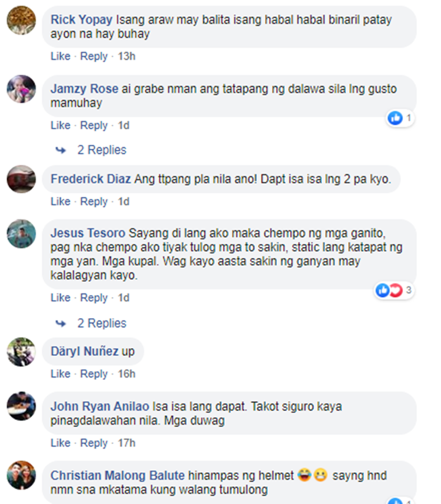Image resolution: width=441 pixels, height=504 pixels.
Task: Open Rick Yopay's profile picture
Action: pos(21,20)
